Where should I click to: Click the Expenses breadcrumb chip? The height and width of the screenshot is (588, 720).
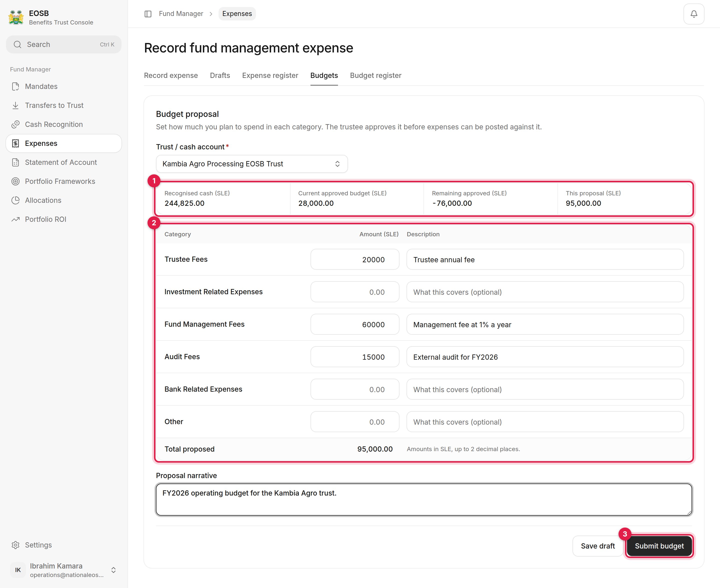click(x=237, y=14)
